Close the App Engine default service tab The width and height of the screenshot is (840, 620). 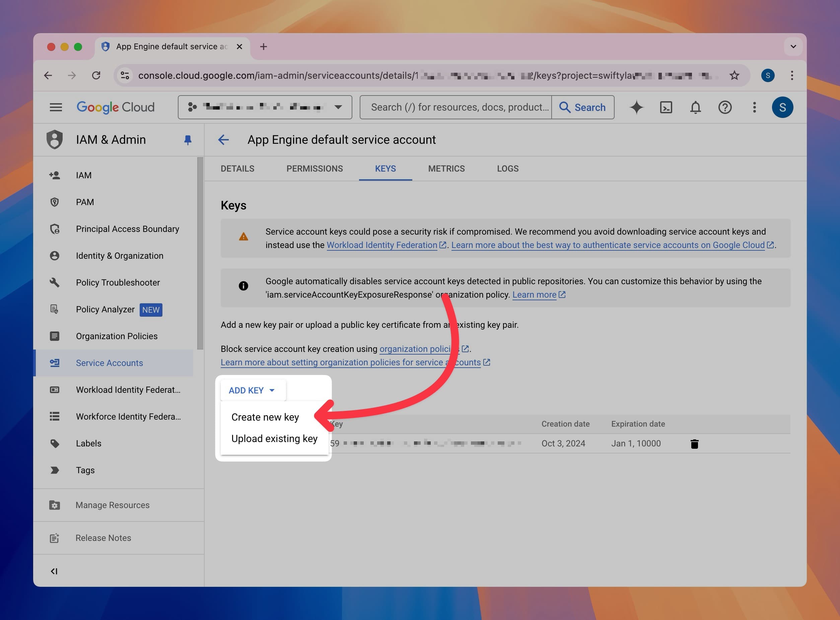pyautogui.click(x=239, y=47)
